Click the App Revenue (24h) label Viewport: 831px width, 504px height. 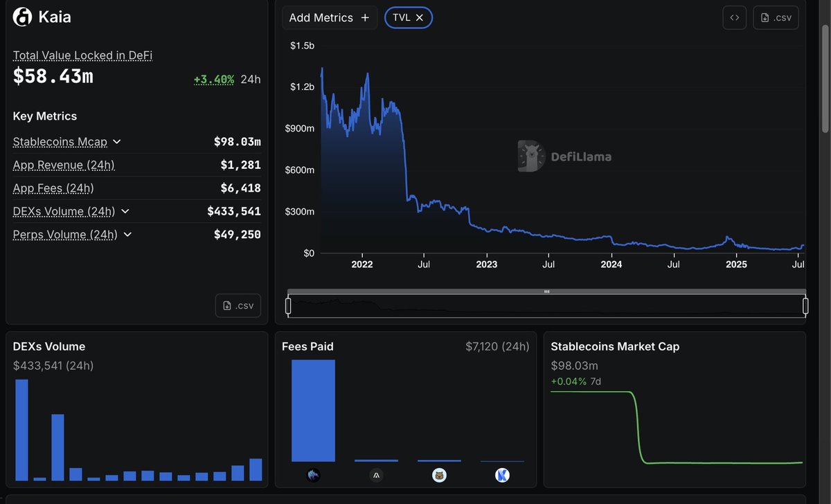[x=64, y=165]
